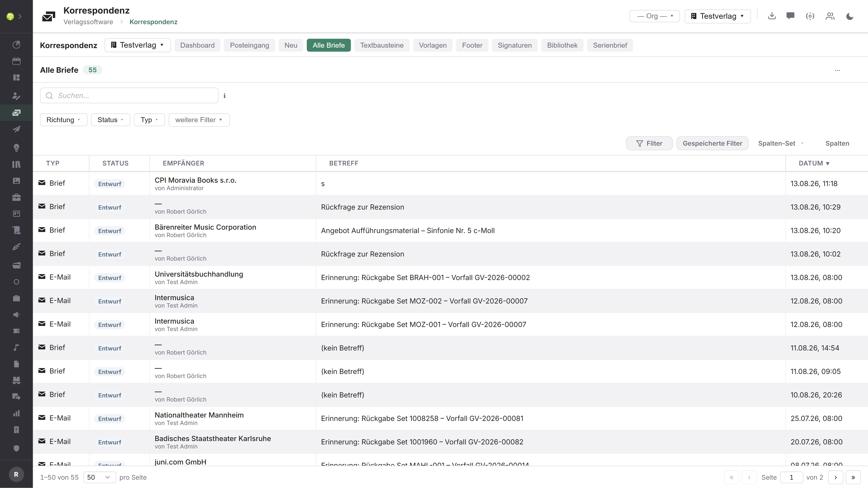Image resolution: width=868 pixels, height=488 pixels.
Task: Click the Korrespondenz breadcrumb link
Action: 153,22
